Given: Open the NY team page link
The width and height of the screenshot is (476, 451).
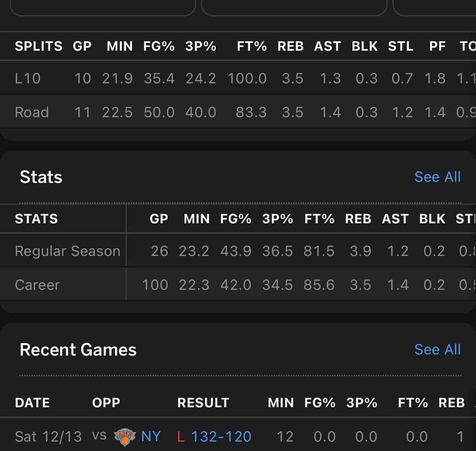Looking at the screenshot, I should [x=152, y=436].
